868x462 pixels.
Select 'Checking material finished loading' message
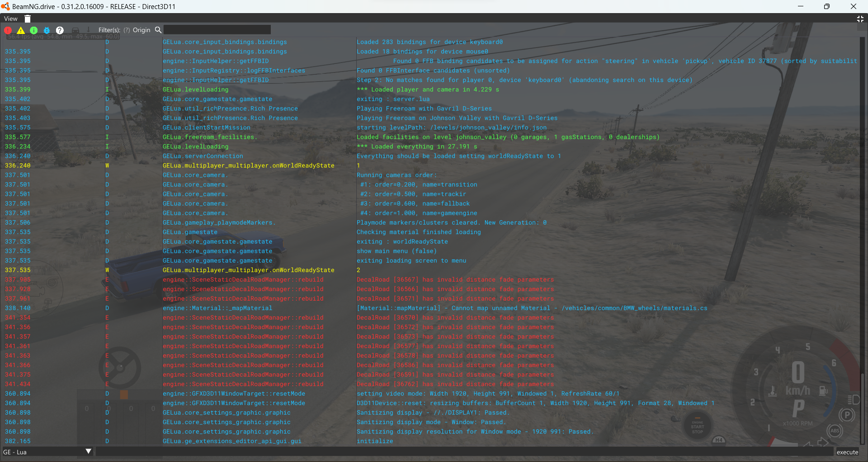pos(419,232)
